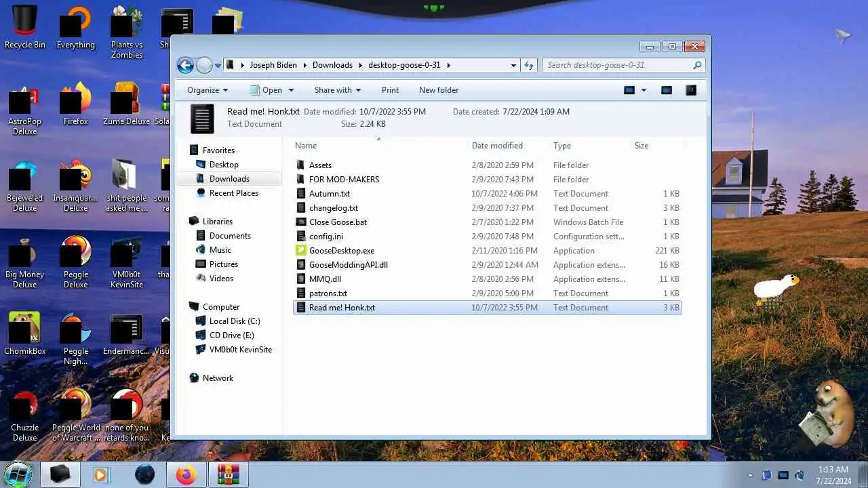Open Firefox desktop shortcut
868x488 pixels.
76,104
